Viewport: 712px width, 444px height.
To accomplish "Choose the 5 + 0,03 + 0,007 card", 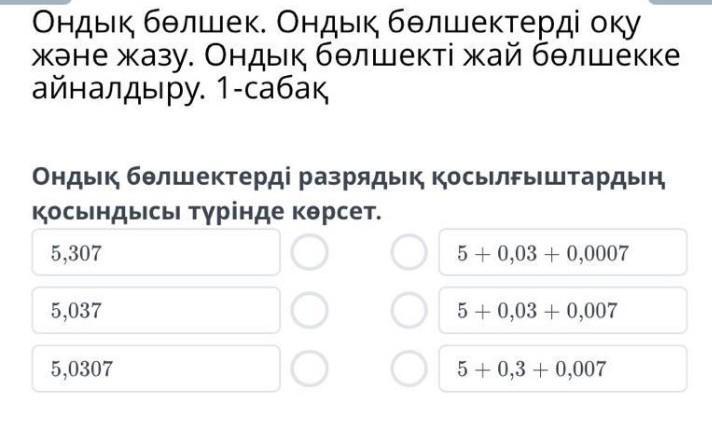I will tap(563, 311).
